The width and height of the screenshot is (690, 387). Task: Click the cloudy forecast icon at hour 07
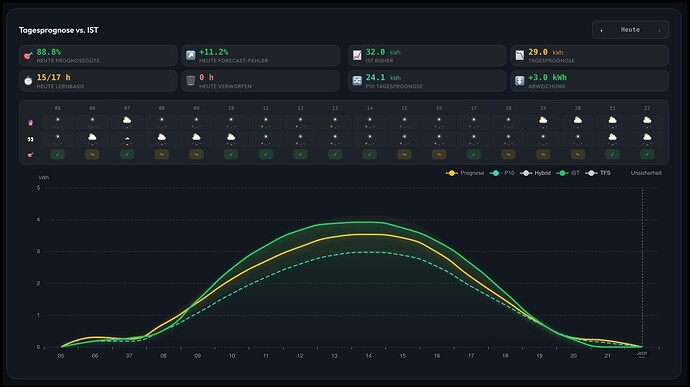(127, 120)
